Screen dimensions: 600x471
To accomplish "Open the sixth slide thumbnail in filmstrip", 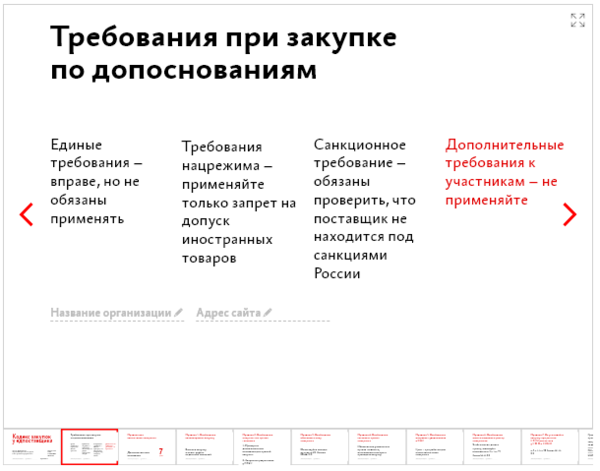I will (x=321, y=447).
